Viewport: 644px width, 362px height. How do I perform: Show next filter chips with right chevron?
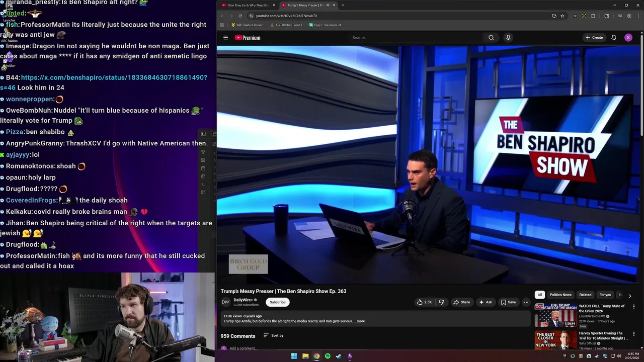point(629,296)
